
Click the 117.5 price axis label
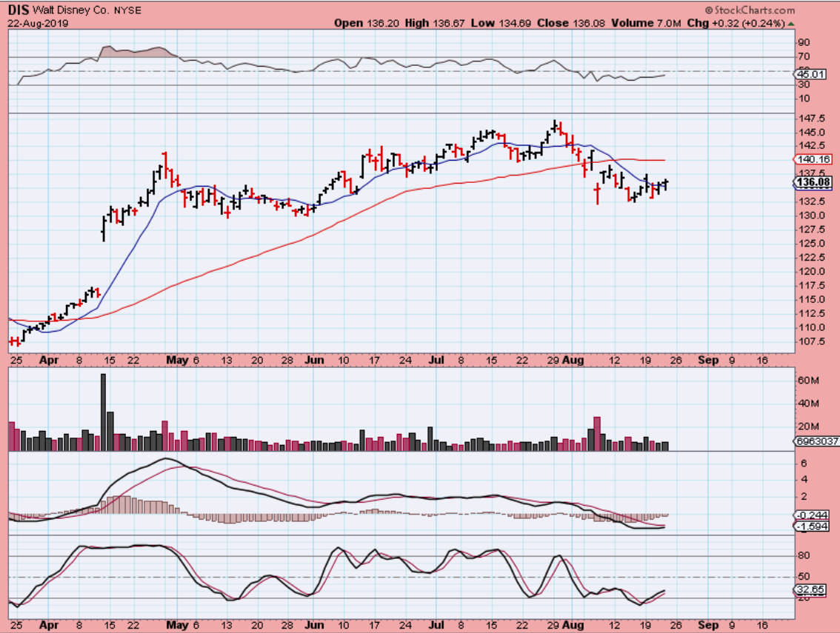click(811, 286)
